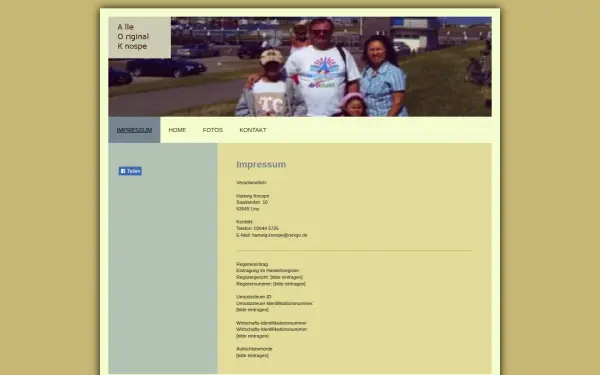The width and height of the screenshot is (600, 375).
Task: Go to the HOME page
Action: point(177,130)
